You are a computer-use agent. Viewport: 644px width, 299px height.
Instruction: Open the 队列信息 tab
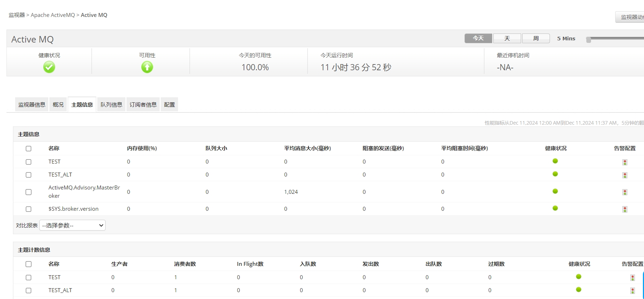click(111, 104)
